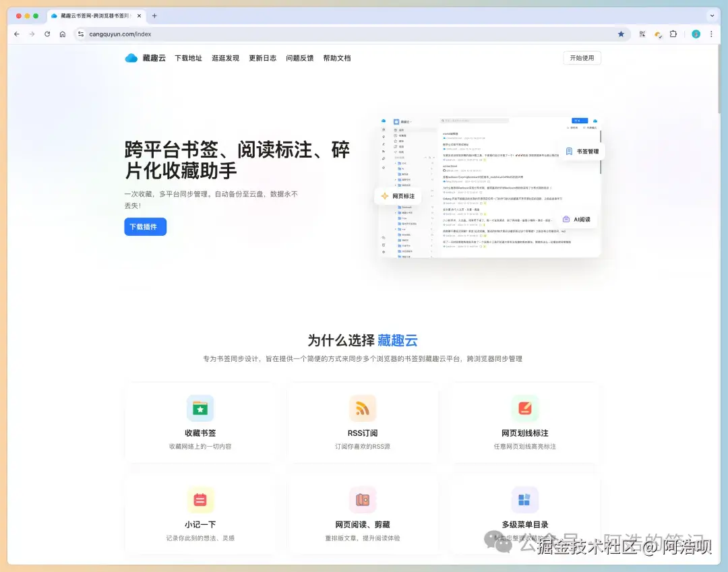Toggle the bookmark star in address bar
The image size is (728, 572).
pyautogui.click(x=621, y=34)
